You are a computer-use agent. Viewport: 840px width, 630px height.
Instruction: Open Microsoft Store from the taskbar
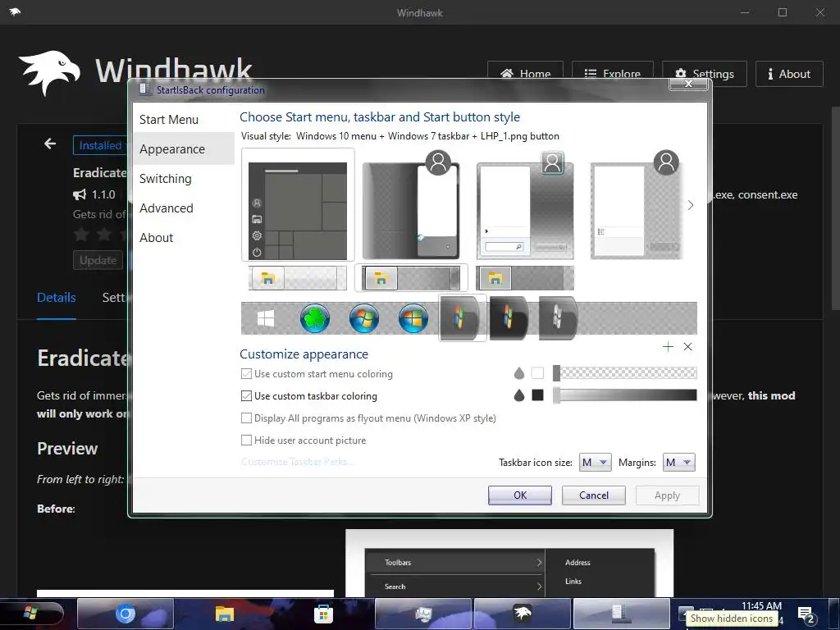[323, 614]
